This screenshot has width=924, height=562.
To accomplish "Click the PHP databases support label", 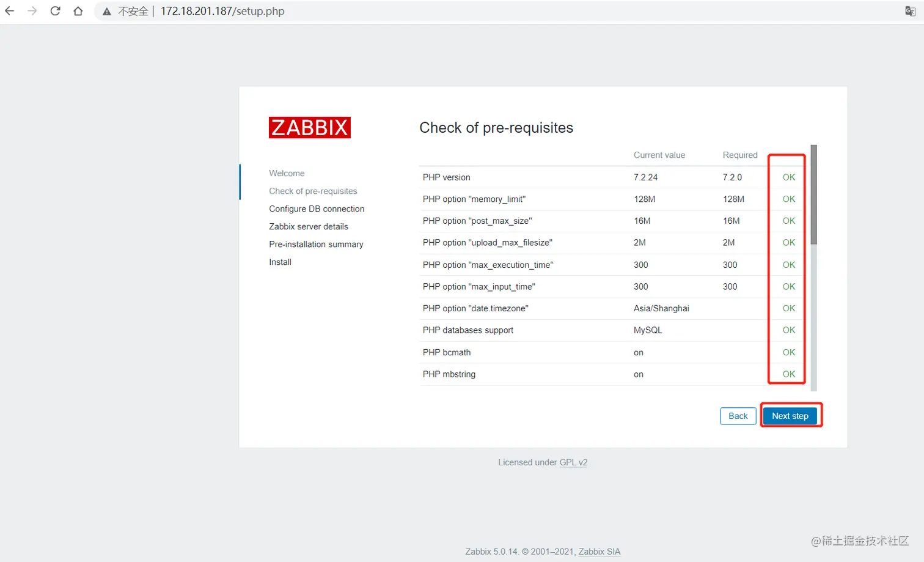I will tap(468, 330).
